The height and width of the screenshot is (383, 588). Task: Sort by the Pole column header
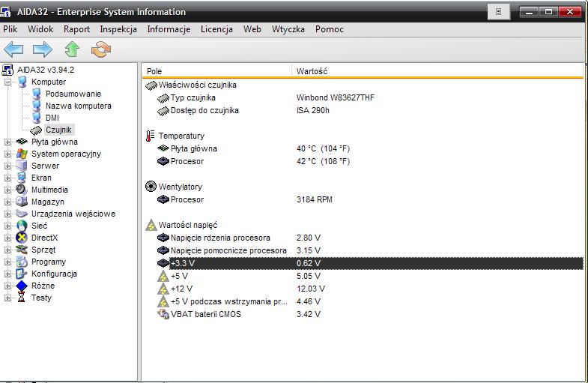pos(216,71)
